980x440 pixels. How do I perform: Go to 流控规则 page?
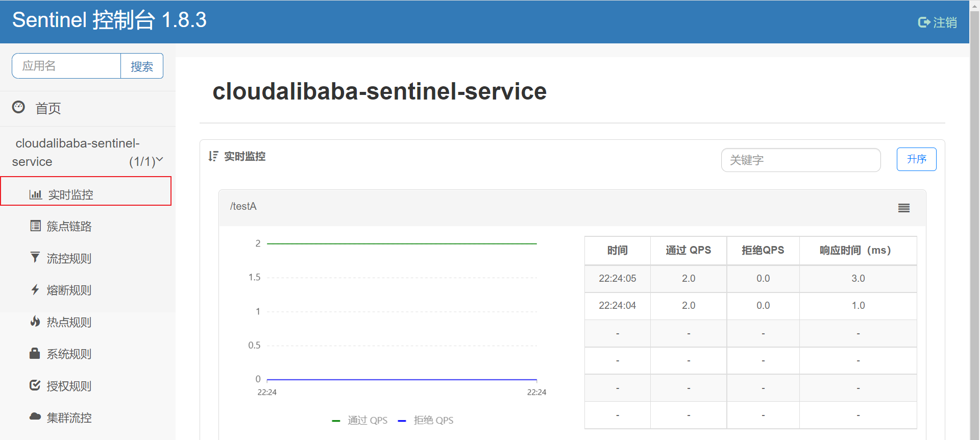click(x=69, y=258)
